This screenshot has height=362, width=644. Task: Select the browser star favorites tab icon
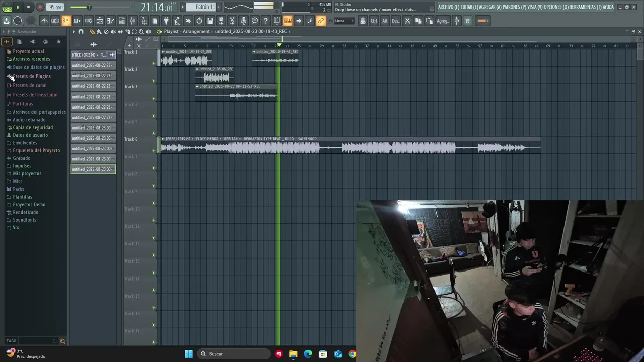59,42
